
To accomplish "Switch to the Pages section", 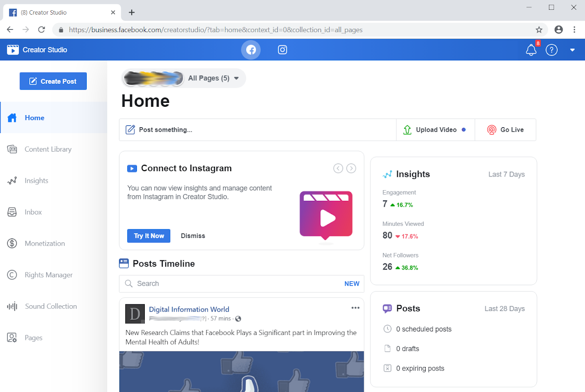I will [33, 337].
